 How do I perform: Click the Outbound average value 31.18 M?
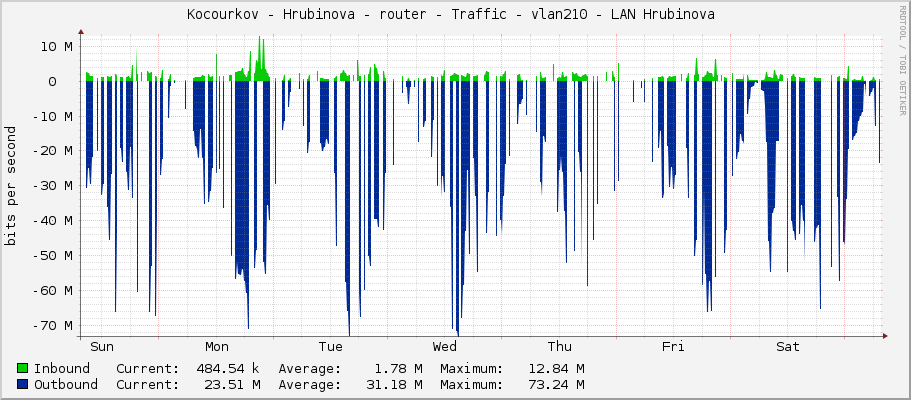tap(394, 384)
